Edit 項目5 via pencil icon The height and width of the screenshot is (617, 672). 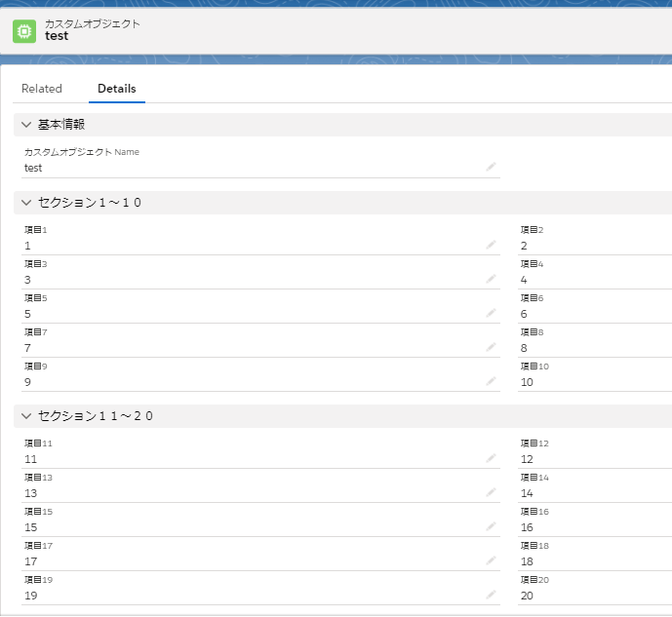[x=492, y=313]
